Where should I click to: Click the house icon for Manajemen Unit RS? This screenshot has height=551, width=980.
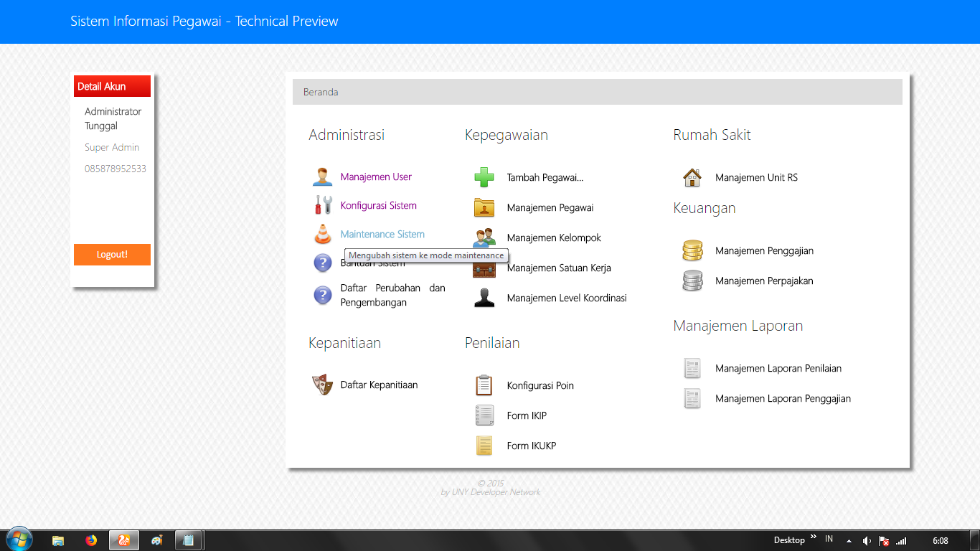692,177
